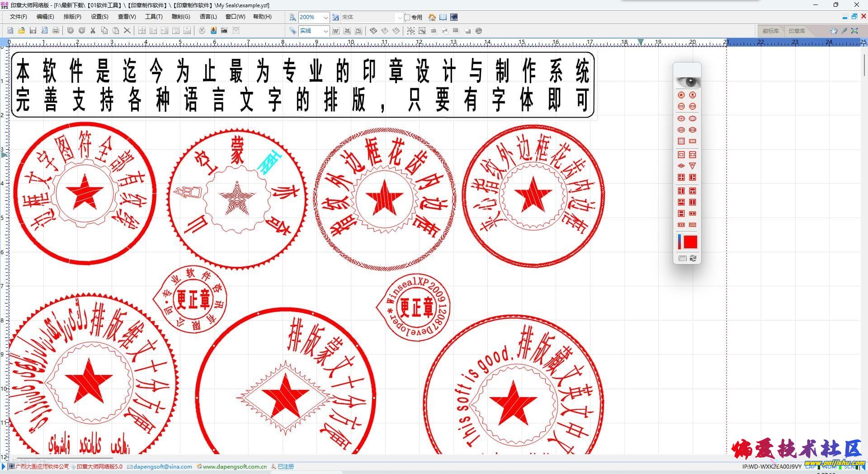Screen dimensions: 868x474
Task: Click the scissors Cut icon
Action: coord(93,31)
